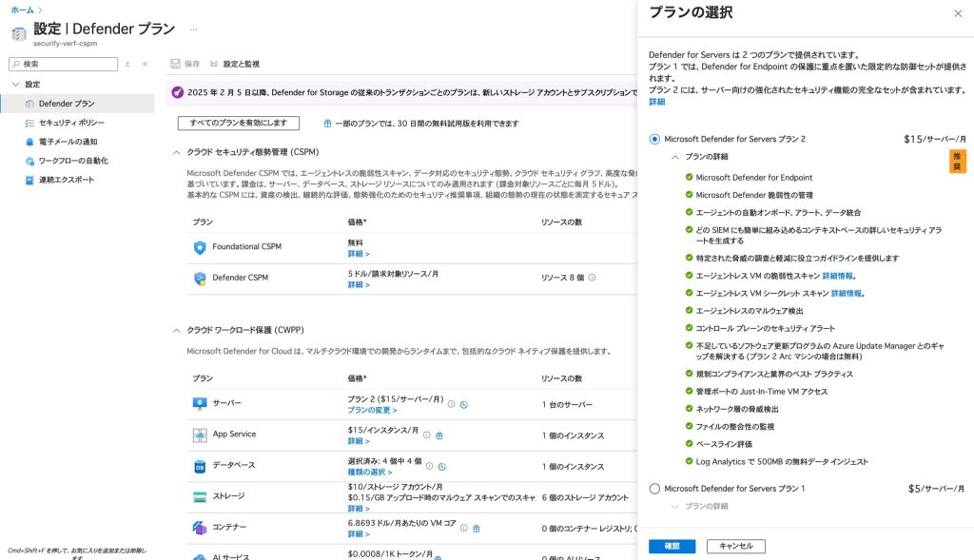
Task: Expand プランの詳細 under Servers プラン 1
Action: tap(675, 506)
